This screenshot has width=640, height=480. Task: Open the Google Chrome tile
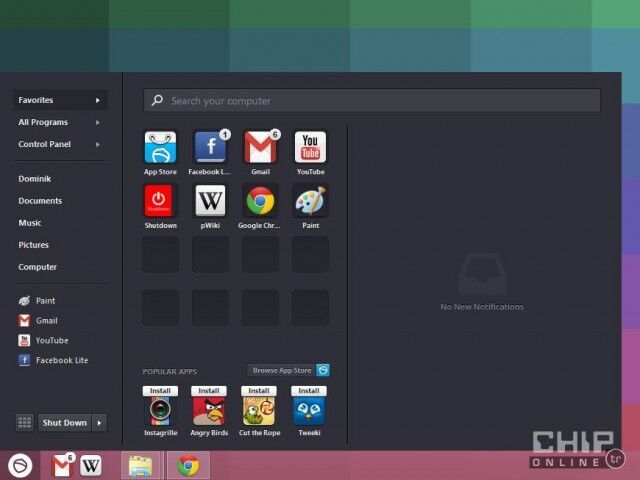point(260,202)
